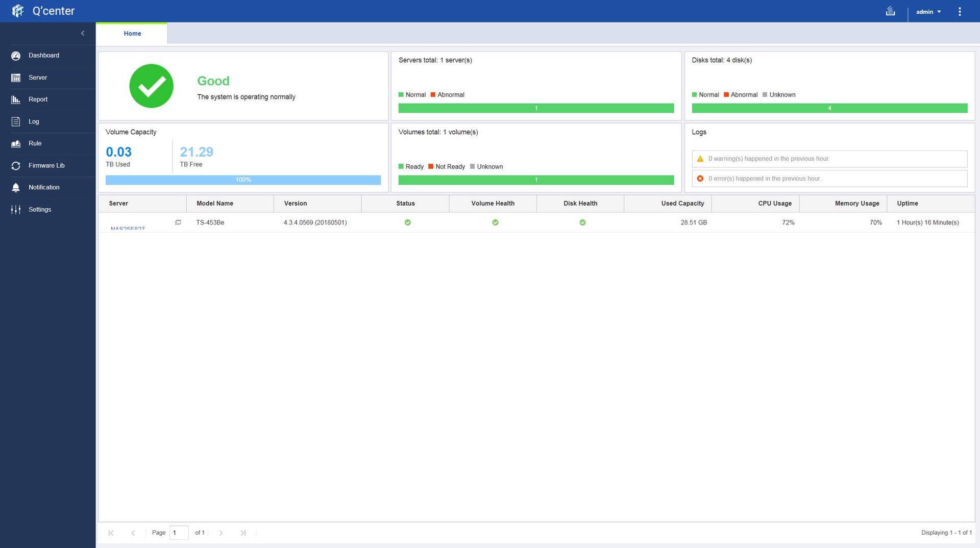
Task: Sort by Memory Usage column
Action: (843, 204)
